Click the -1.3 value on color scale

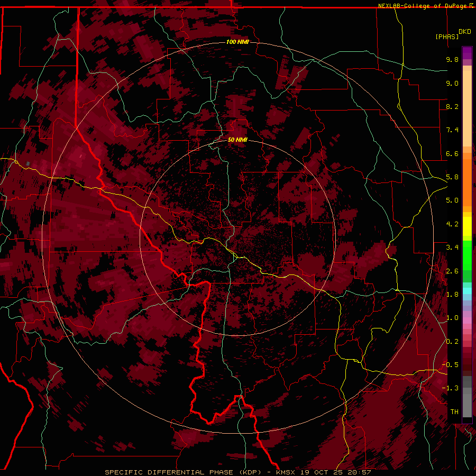point(451,388)
